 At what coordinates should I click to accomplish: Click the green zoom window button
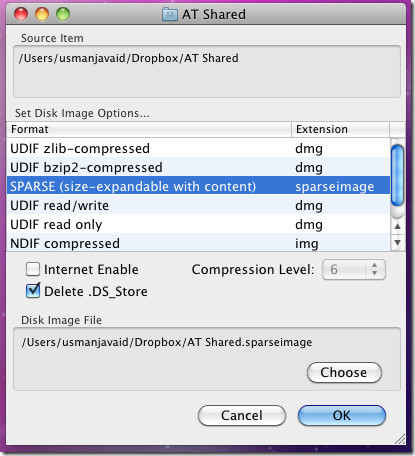point(63,14)
